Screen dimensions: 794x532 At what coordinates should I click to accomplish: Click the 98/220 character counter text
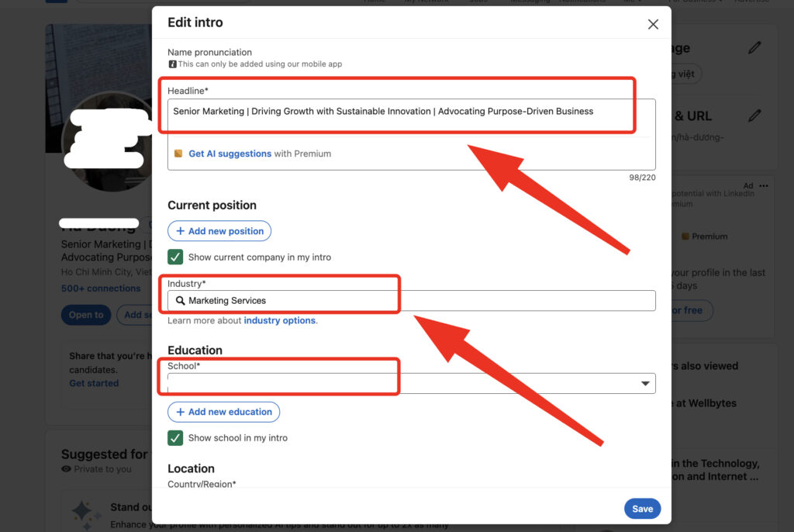coord(642,178)
